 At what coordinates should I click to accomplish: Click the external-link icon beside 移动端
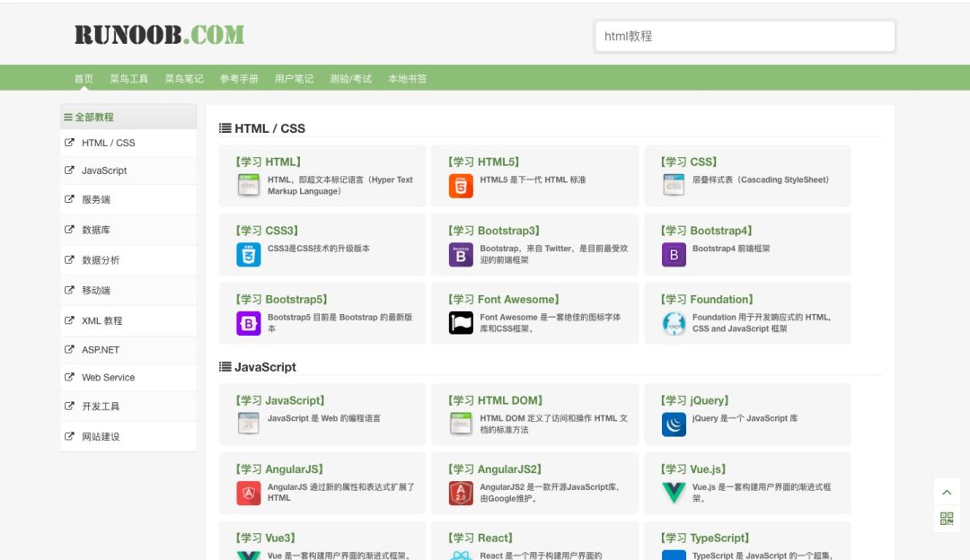[69, 290]
